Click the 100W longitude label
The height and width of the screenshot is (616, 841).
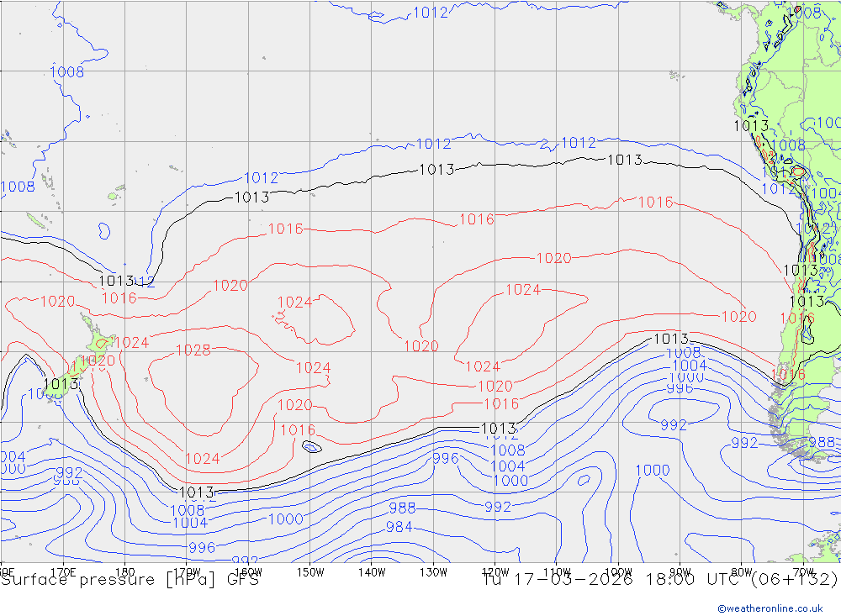618,572
